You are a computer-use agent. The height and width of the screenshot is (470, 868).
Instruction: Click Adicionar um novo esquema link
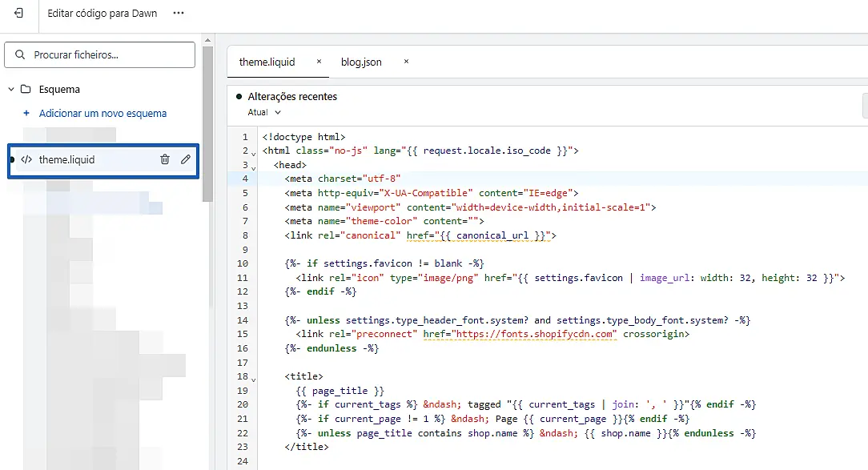click(x=102, y=114)
